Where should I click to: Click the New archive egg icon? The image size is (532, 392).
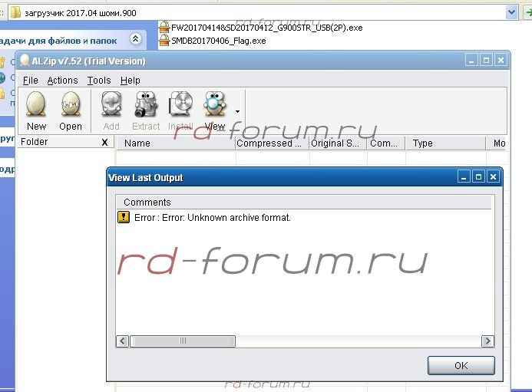coord(36,104)
